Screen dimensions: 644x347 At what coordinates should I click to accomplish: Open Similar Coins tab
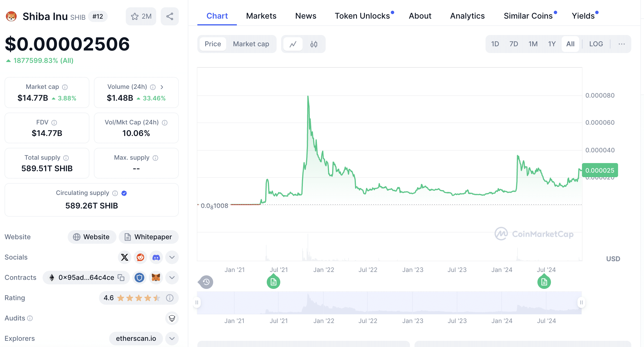click(528, 16)
